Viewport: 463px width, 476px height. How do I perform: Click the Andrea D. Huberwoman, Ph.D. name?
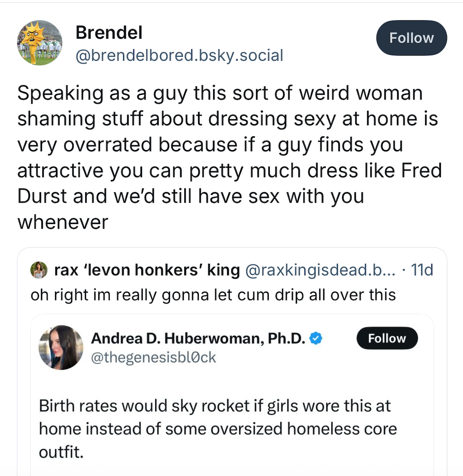click(198, 338)
